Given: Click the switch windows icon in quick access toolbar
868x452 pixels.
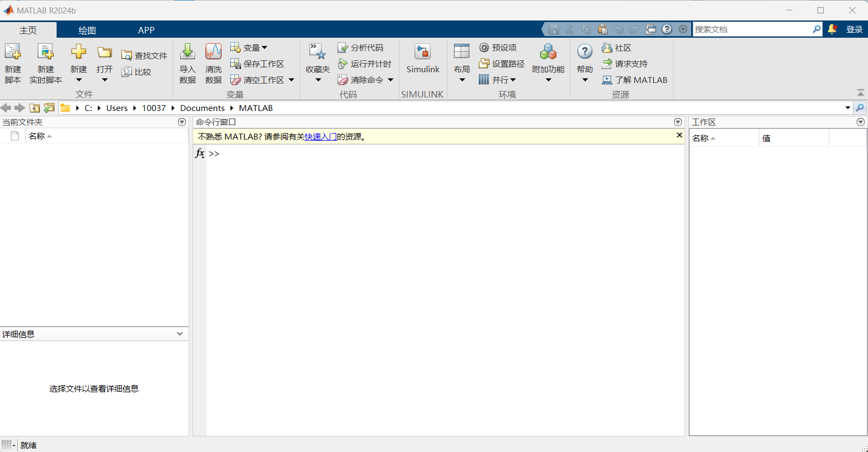Looking at the screenshot, I should (x=651, y=30).
